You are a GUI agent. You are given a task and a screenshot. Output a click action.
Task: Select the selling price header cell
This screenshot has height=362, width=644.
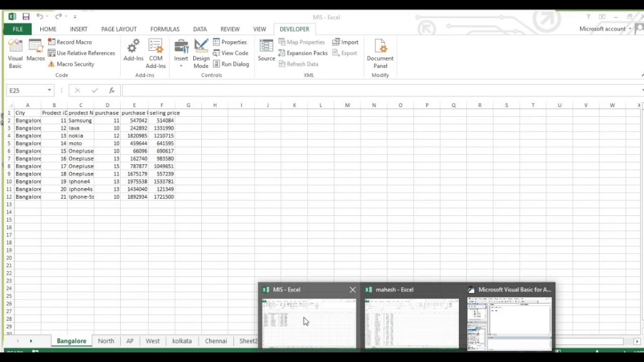162,113
